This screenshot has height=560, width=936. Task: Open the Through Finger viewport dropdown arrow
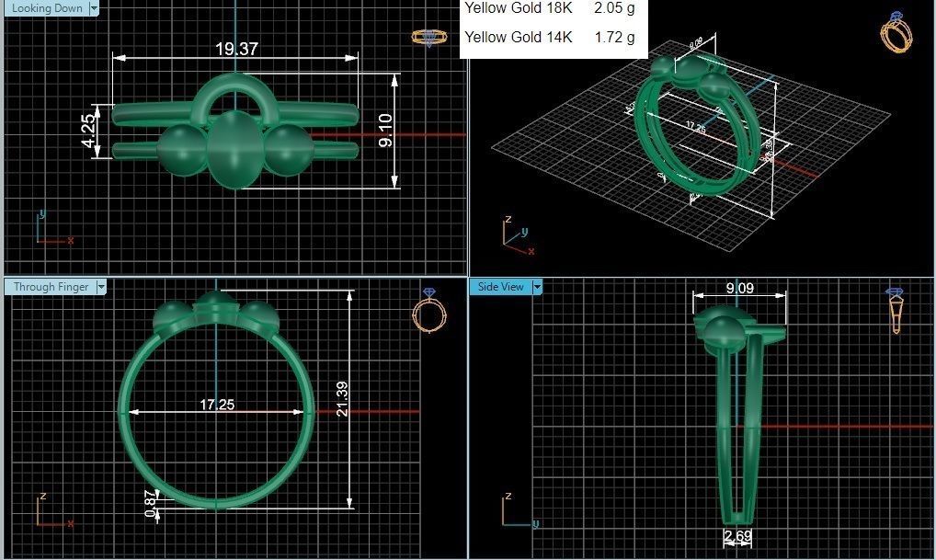[x=101, y=287]
